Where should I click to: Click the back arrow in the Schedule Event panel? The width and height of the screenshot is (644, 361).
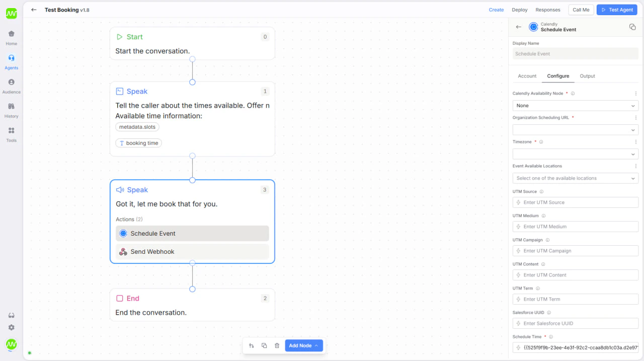[x=518, y=27]
